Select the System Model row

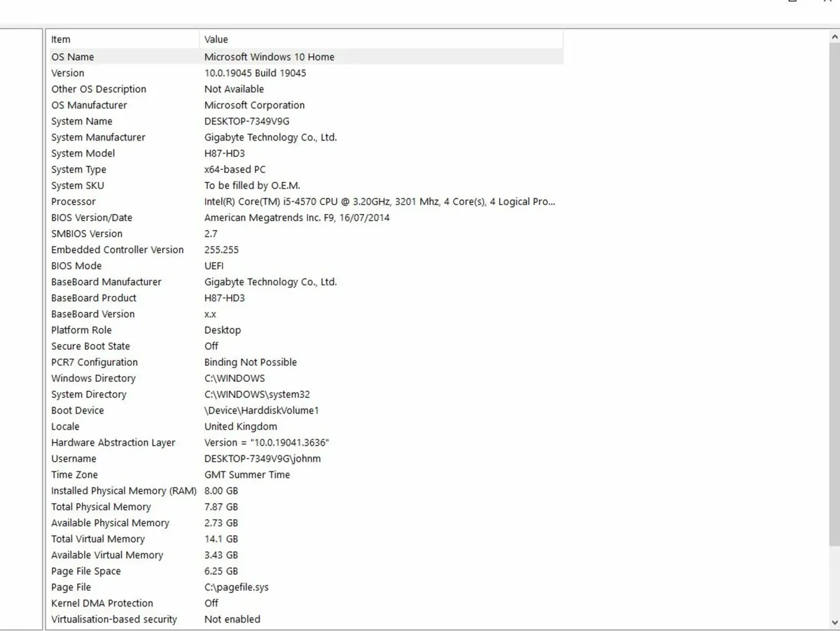tap(83, 154)
